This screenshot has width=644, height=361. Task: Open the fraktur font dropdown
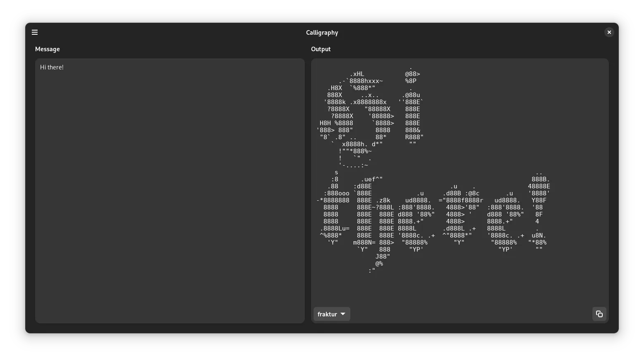click(331, 314)
